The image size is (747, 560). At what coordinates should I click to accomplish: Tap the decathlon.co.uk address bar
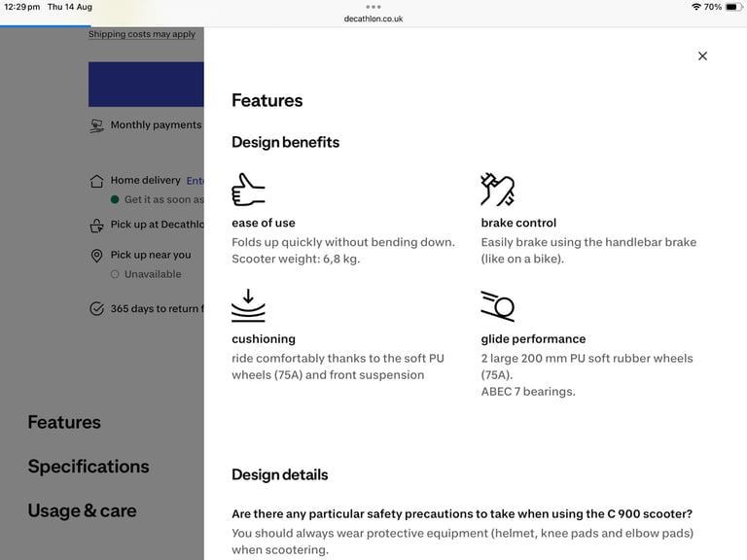(373, 19)
